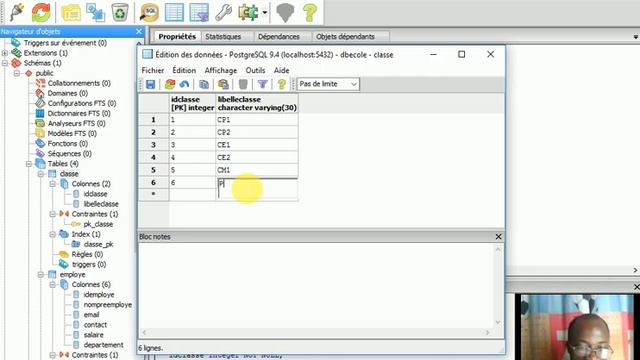Open help icon in data editor toolbar
Viewport: 640px width, 360px height.
282,84
